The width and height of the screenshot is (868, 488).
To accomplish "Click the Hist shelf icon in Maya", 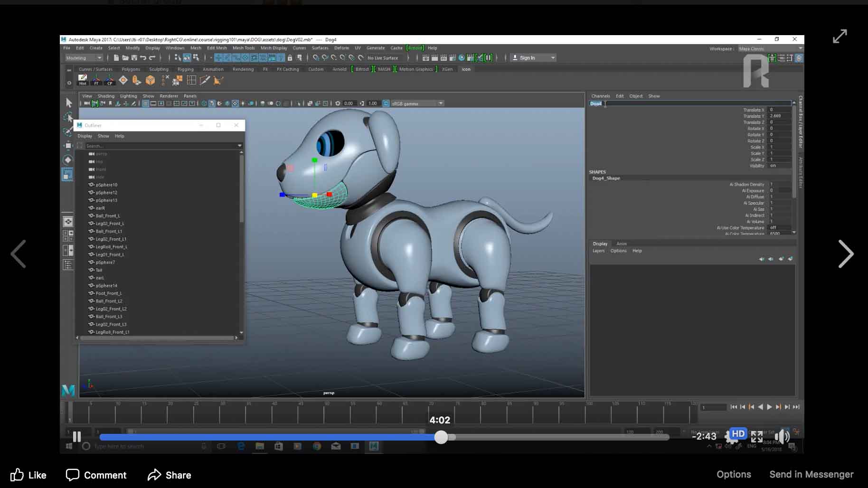I will (83, 80).
